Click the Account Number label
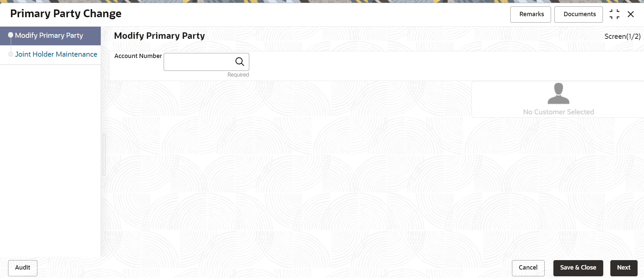The image size is (644, 278). pos(138,56)
